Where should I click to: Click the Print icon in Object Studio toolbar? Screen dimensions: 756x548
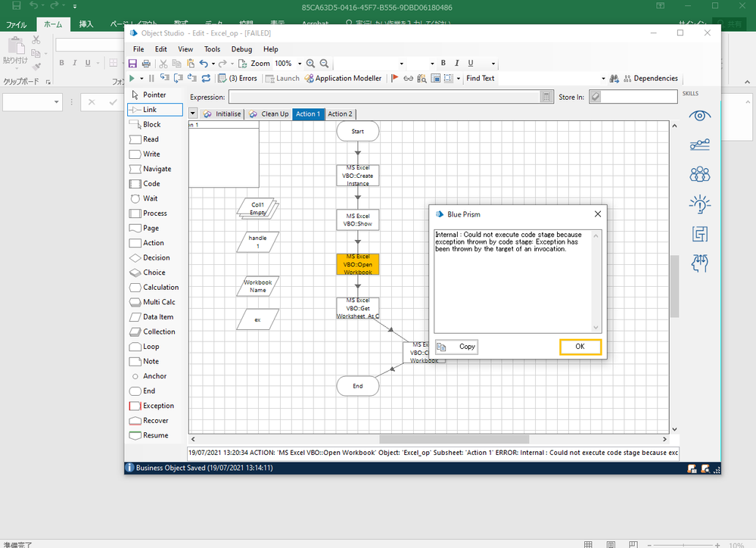pos(146,64)
